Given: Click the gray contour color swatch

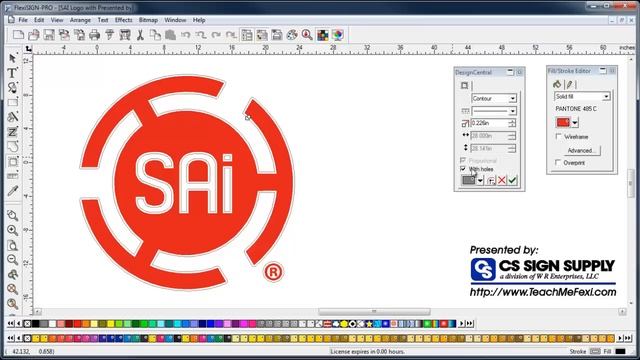Looking at the screenshot, I should point(469,180).
